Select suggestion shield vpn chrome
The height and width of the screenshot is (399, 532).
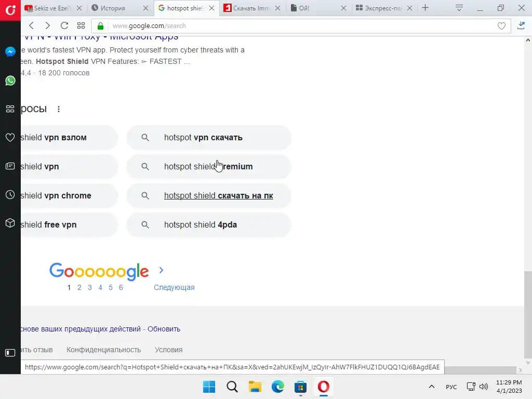pyautogui.click(x=69, y=196)
